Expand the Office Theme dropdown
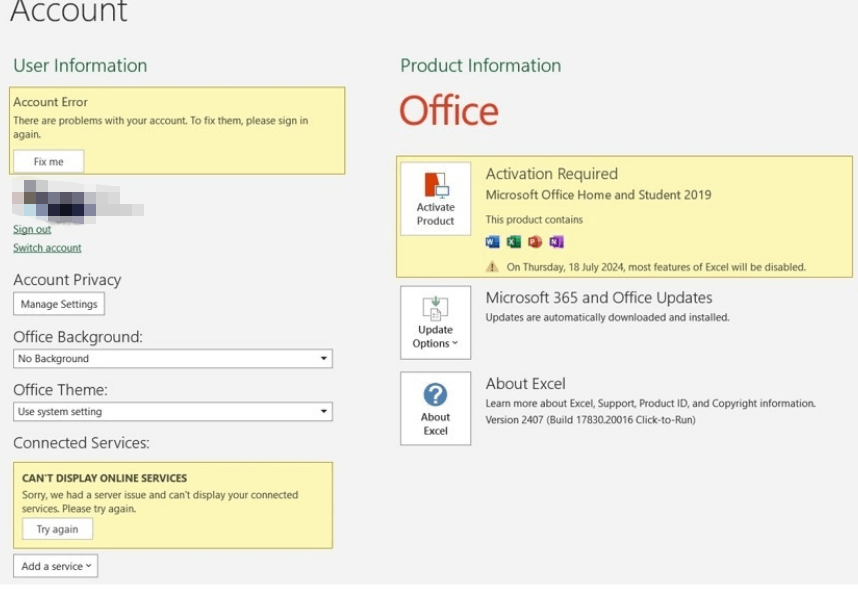858x590 pixels. [173, 412]
